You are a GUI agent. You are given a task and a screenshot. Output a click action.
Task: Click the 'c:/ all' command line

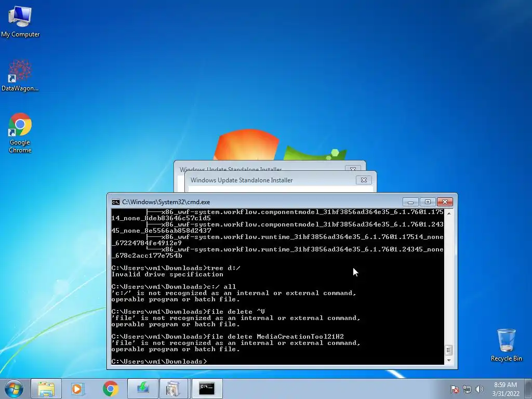pos(174,287)
